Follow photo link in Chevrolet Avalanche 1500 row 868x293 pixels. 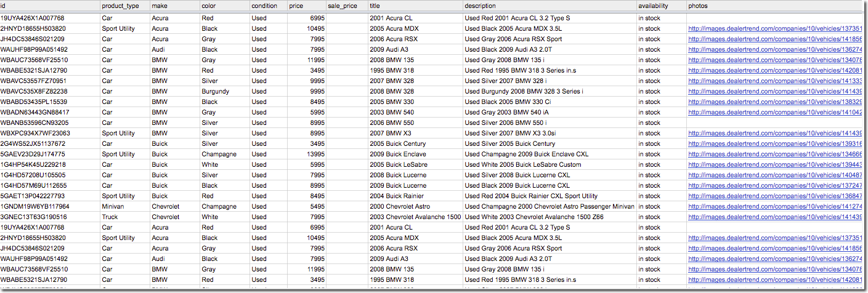click(774, 217)
